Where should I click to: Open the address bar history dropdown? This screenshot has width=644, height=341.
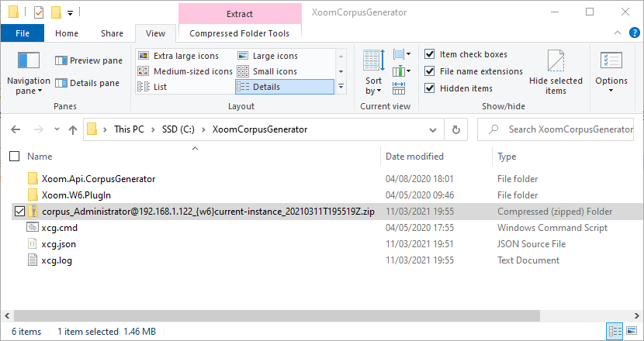coord(432,130)
